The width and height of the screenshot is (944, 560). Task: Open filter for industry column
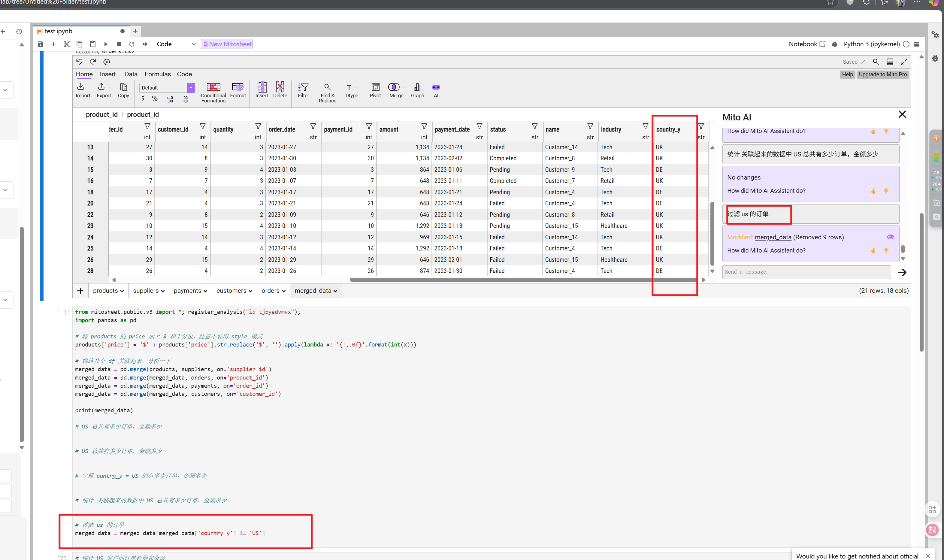[x=646, y=126]
